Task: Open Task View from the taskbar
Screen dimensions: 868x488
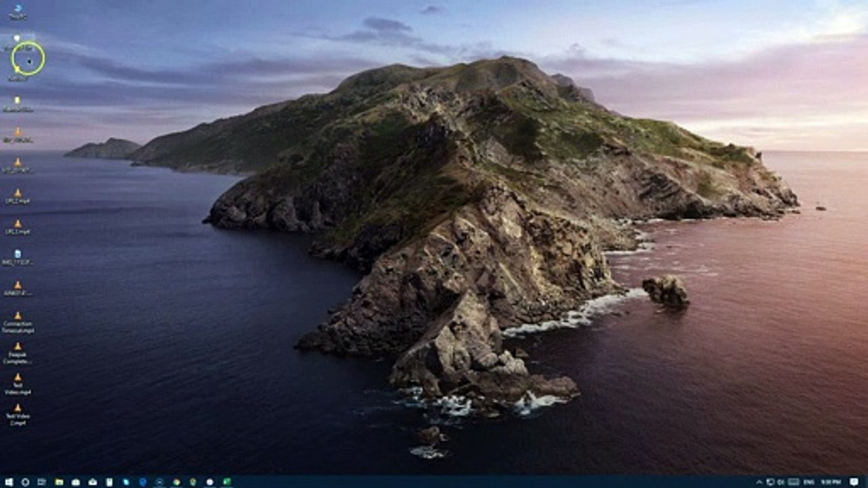Action: pyautogui.click(x=42, y=482)
